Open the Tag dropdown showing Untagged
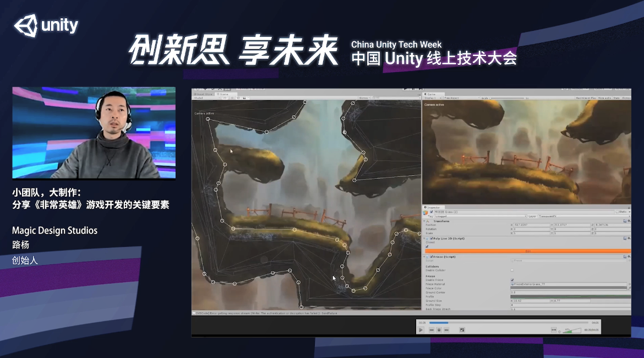This screenshot has width=644, height=358. (481, 216)
